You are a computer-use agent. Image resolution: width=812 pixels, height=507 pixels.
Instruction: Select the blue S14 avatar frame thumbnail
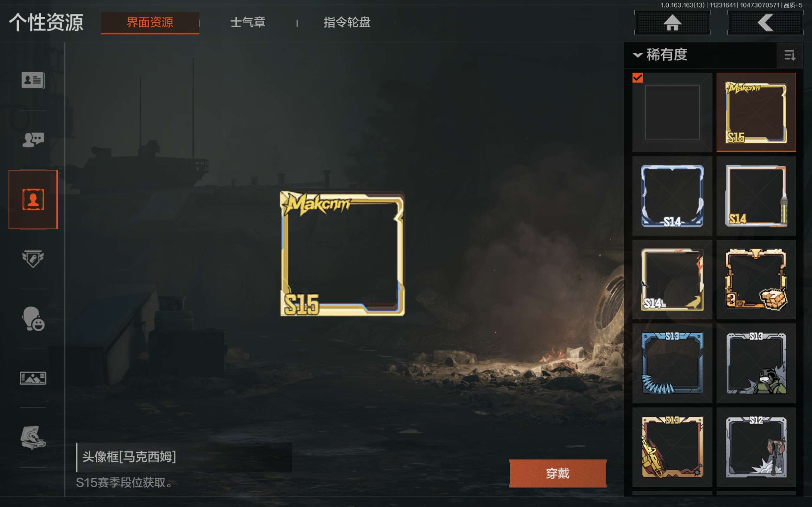(672, 196)
